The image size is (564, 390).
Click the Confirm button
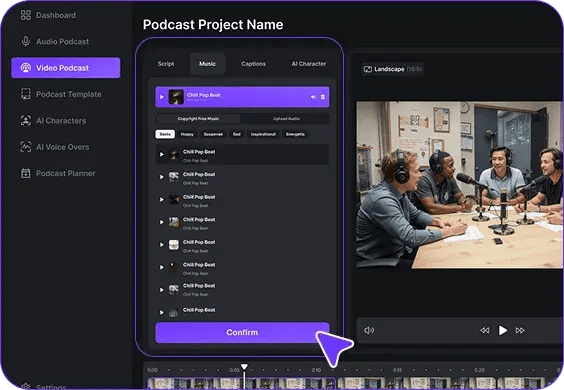pos(242,332)
